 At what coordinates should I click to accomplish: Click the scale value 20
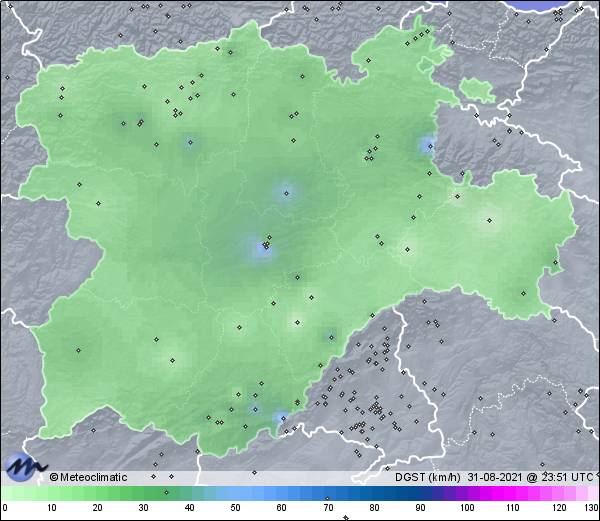click(x=97, y=508)
